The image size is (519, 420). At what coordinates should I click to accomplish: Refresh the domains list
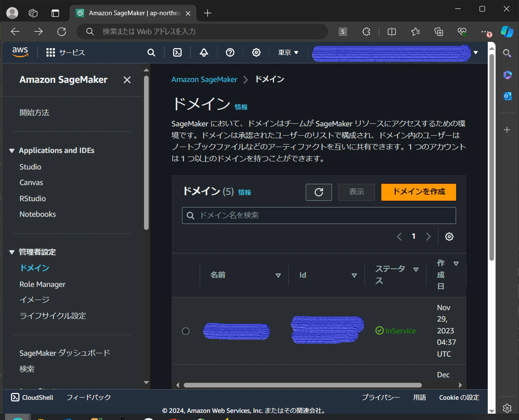[x=319, y=192]
